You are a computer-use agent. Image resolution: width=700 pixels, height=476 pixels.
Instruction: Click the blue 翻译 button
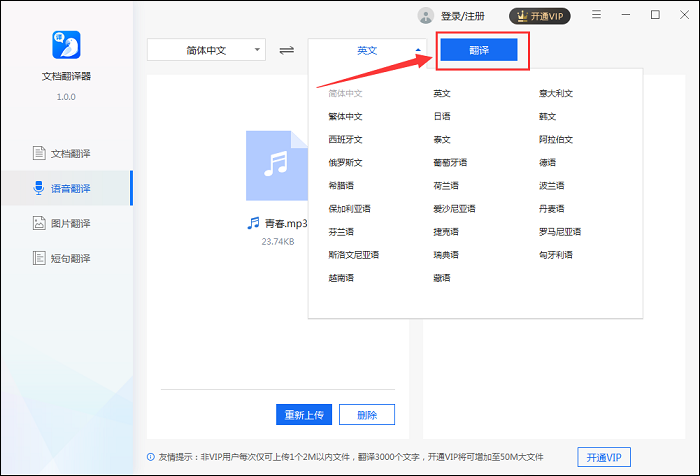(479, 50)
